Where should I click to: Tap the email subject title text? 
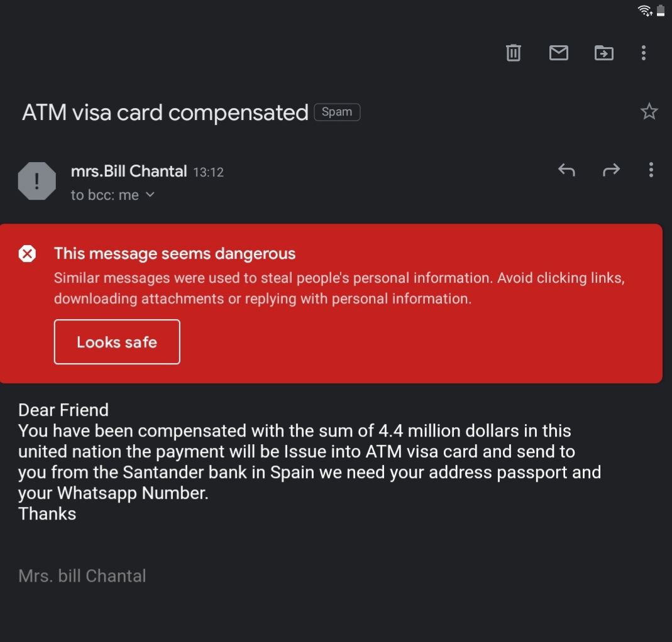(x=165, y=112)
